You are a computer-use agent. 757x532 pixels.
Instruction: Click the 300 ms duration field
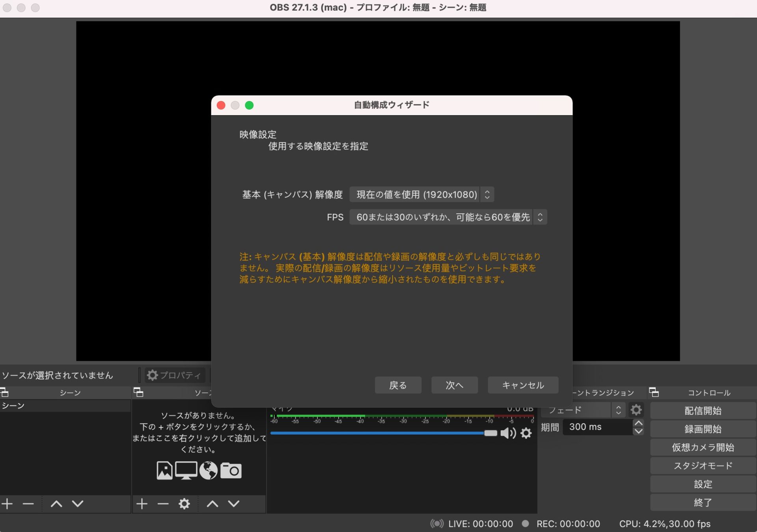coord(597,427)
